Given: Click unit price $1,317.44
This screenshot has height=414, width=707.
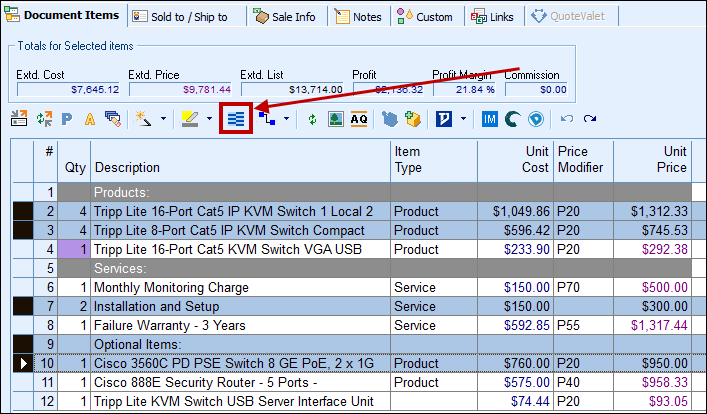Looking at the screenshot, I should pos(659,325).
